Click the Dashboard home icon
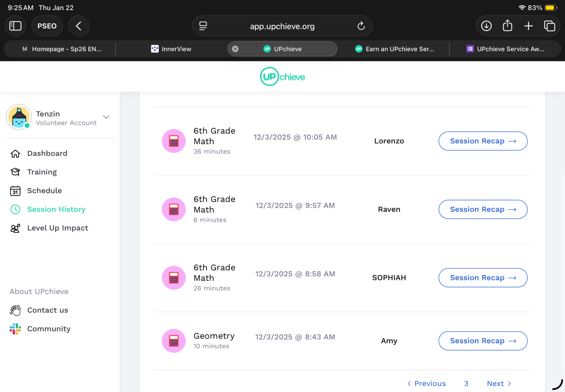This screenshot has height=392, width=565. 15,153
